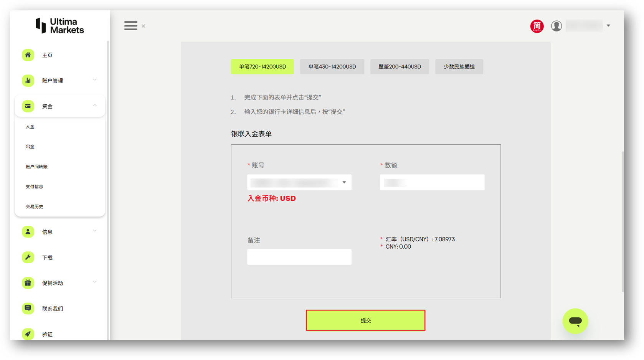
Task: Collapse the 资金 menu chevron
Action: coord(95,106)
